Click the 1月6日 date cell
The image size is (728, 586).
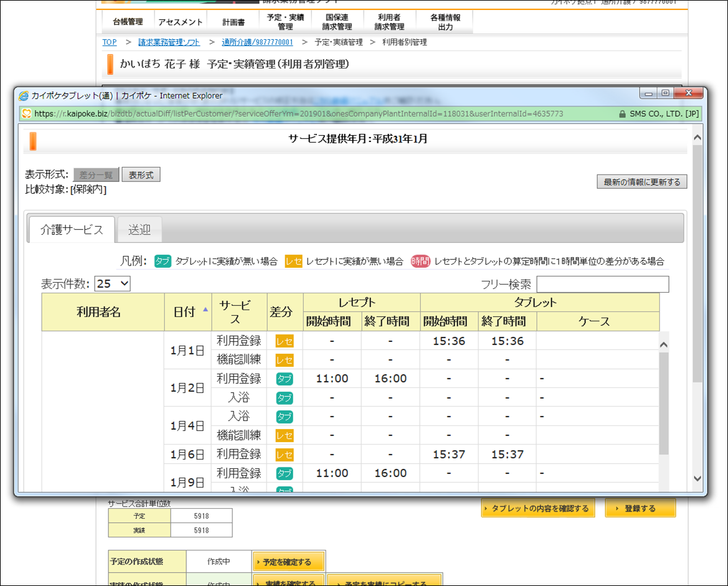(x=187, y=454)
